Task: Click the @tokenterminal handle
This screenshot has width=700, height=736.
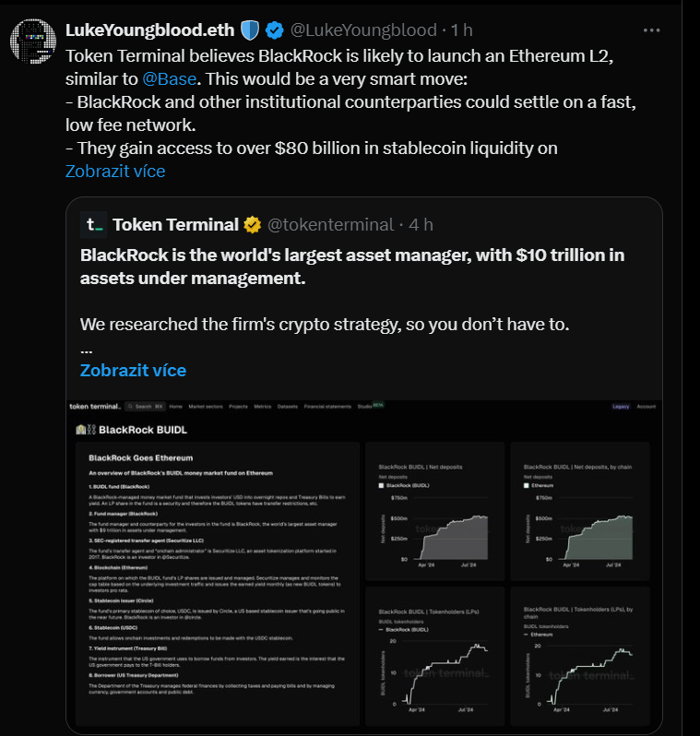Action: 330,224
